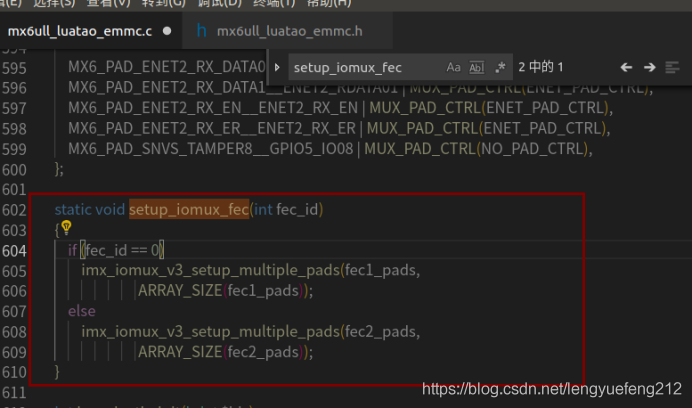The image size is (692, 408).
Task: Switch to mx6ull_luatao_emmc.h tab
Action: point(290,31)
